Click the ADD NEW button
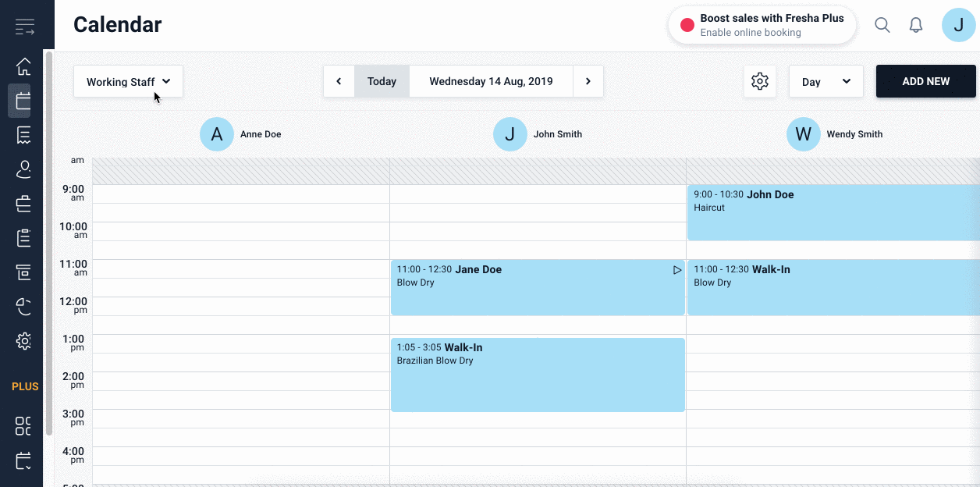The image size is (980, 487). click(926, 81)
